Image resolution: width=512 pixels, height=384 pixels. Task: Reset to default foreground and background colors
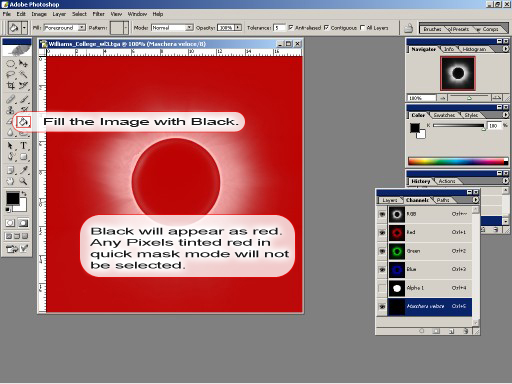(x=8, y=210)
